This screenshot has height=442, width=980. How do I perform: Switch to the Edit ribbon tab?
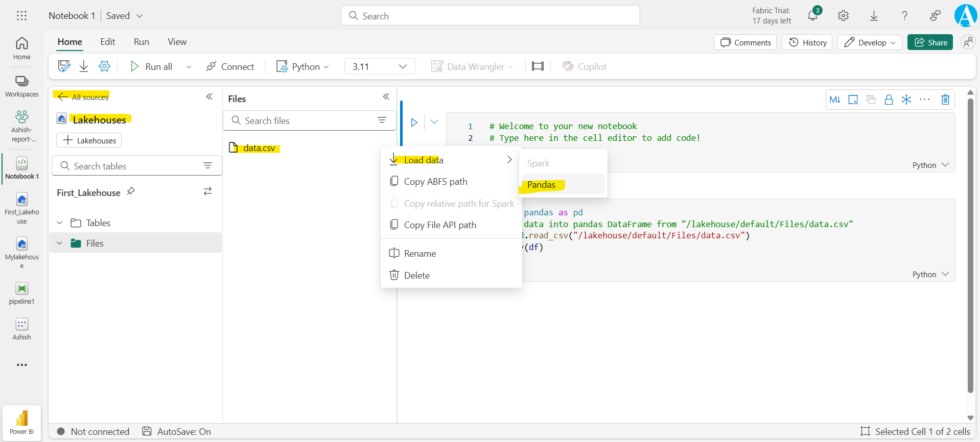[x=107, y=42]
